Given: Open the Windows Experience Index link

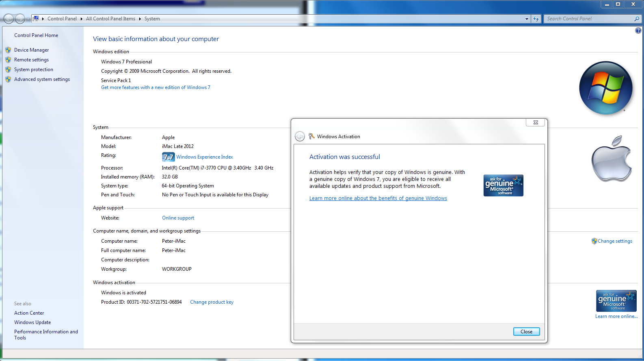Looking at the screenshot, I should 205,157.
